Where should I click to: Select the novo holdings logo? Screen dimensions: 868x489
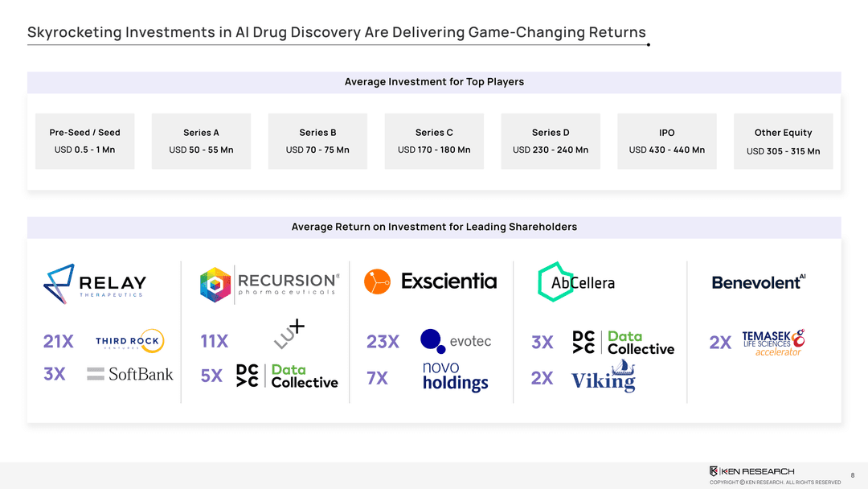pyautogui.click(x=455, y=376)
